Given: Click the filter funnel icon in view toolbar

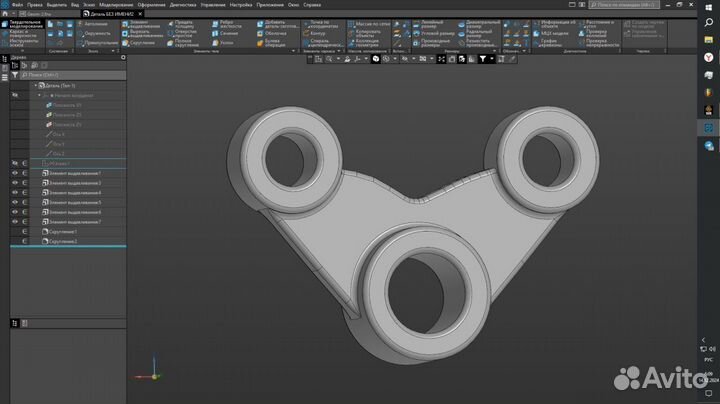Looking at the screenshot, I should tap(483, 59).
